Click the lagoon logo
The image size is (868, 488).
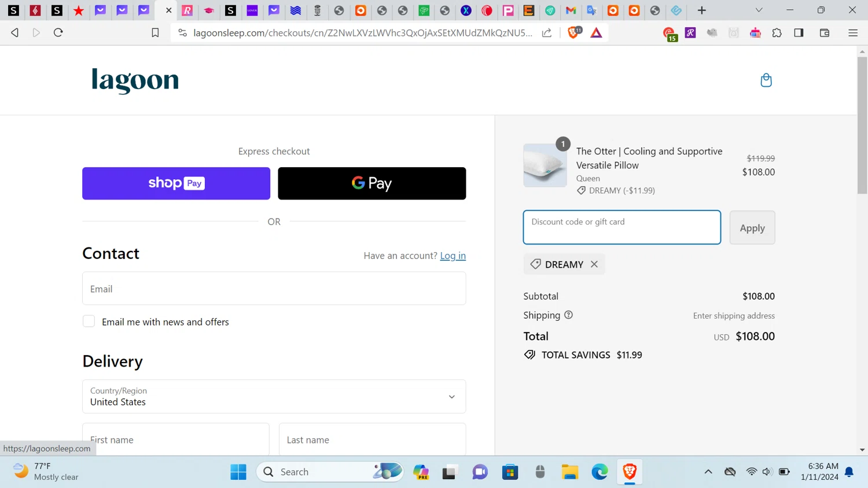tap(135, 80)
